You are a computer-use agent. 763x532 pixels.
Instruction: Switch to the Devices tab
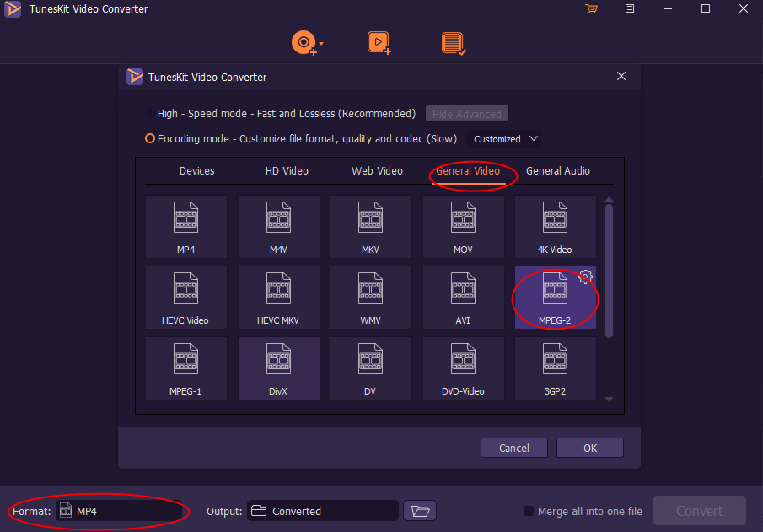click(196, 171)
